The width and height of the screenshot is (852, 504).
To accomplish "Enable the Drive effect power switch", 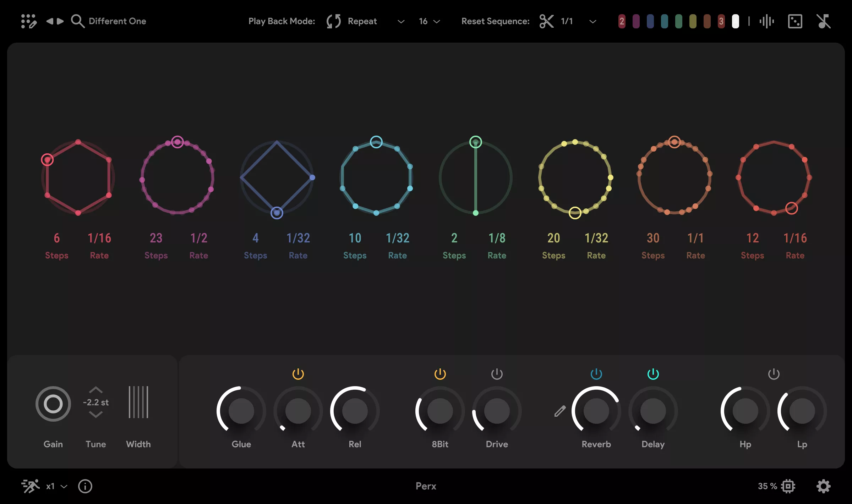I will [497, 374].
